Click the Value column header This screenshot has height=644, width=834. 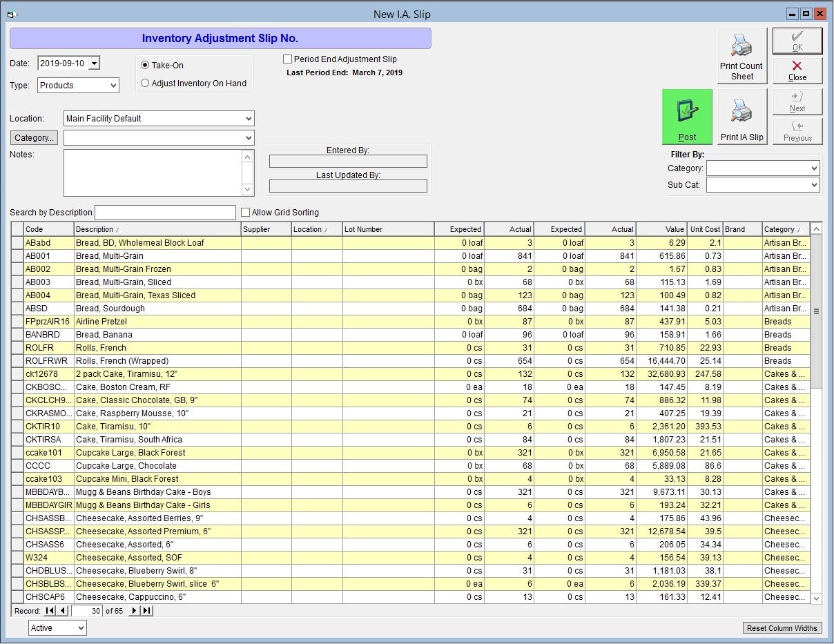[661, 229]
